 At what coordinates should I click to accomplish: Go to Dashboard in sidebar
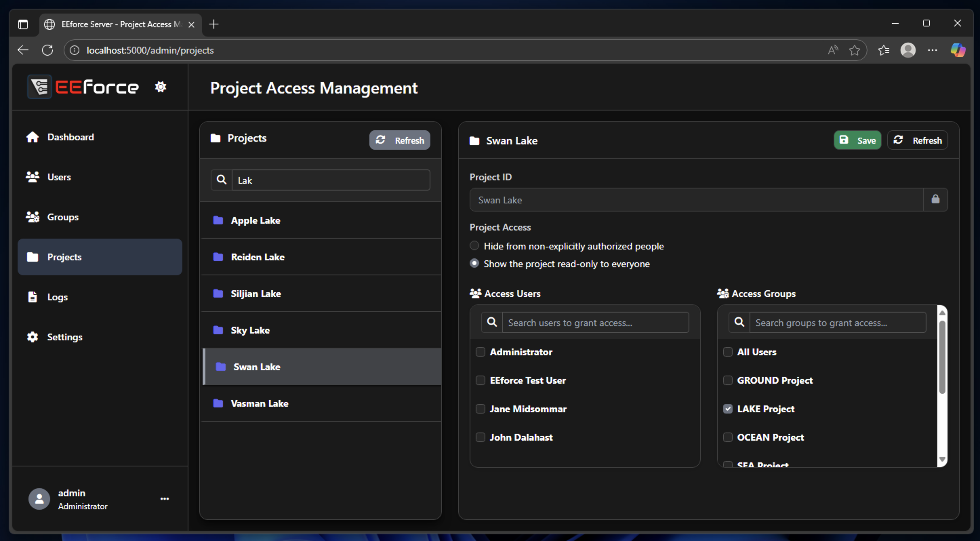tap(100, 137)
